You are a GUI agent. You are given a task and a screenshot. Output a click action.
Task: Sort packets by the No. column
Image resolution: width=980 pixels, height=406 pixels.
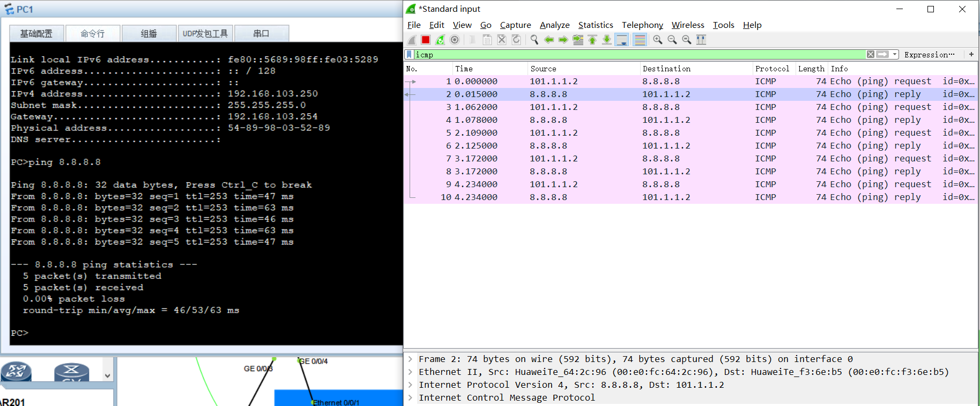[428, 69]
